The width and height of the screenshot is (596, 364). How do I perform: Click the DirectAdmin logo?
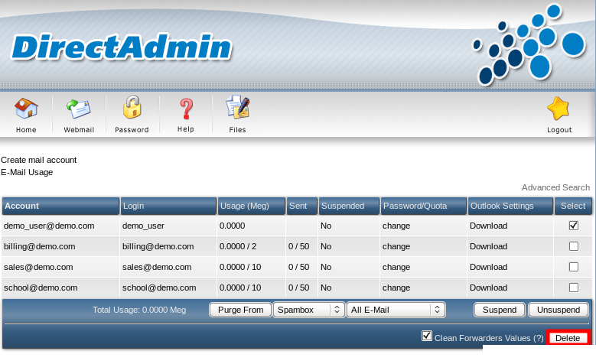click(122, 47)
